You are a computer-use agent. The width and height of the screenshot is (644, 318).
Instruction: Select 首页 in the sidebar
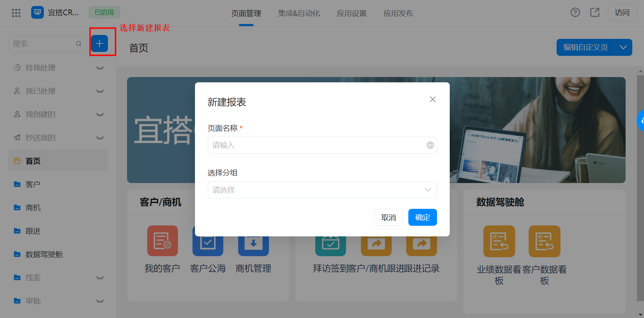pyautogui.click(x=58, y=160)
